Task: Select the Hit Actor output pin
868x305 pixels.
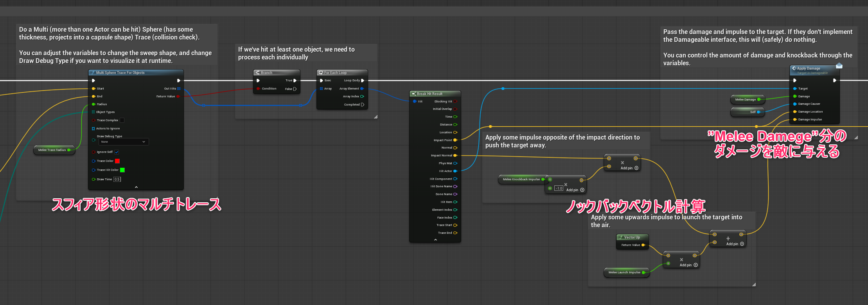Action: [x=455, y=171]
